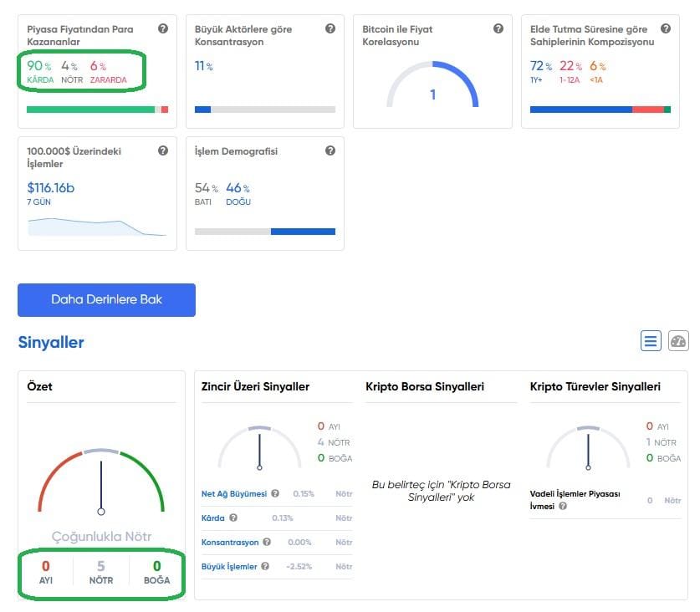Screen dimensions: 700x612
Task: Open the Net Ağ Büyümesi signal link
Action: pos(233,494)
